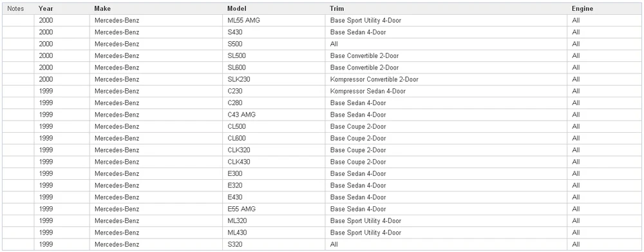
Task: Click the Make column header
Action: (x=156, y=8)
